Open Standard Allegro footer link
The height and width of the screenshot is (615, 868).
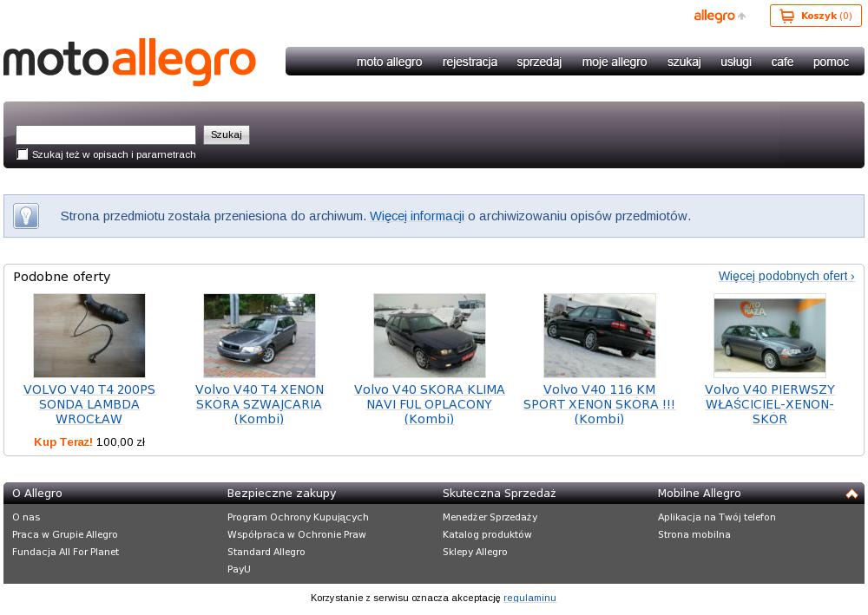click(x=266, y=552)
